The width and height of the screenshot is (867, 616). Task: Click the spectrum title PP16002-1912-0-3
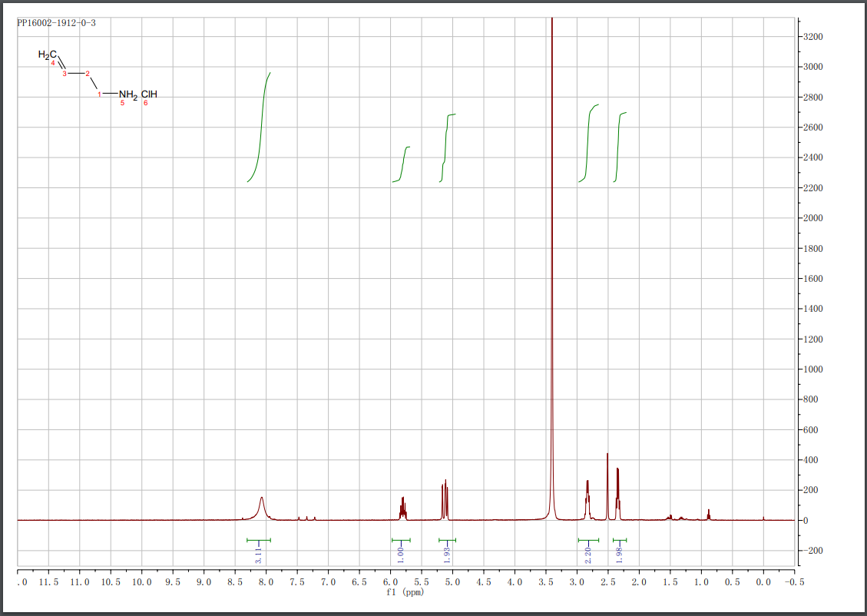point(56,23)
